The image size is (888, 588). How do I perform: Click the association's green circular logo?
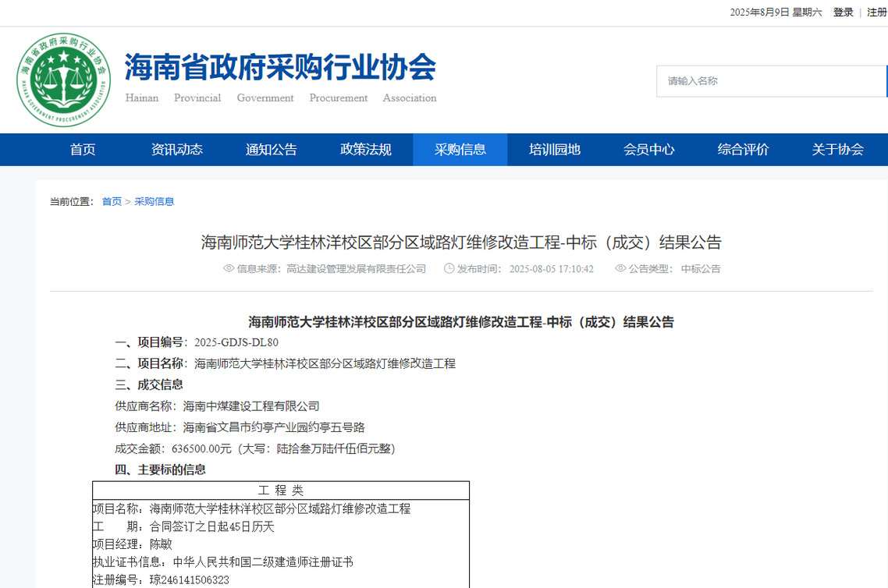click(63, 80)
